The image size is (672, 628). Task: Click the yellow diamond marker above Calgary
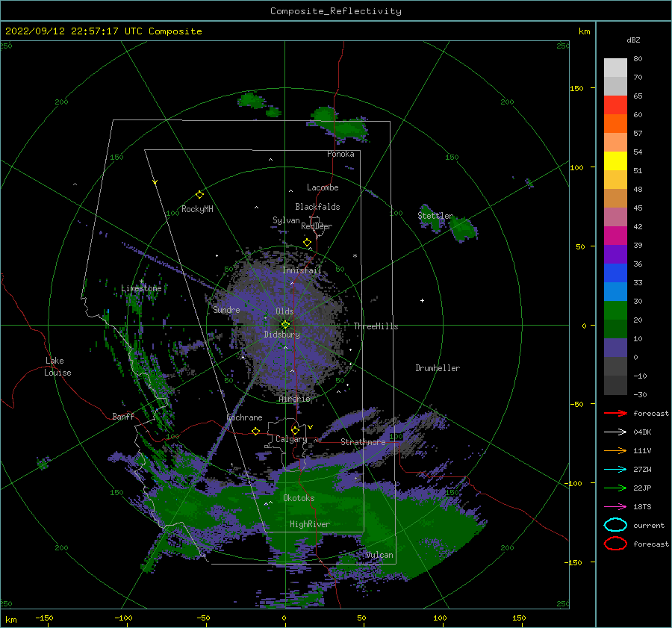(295, 430)
